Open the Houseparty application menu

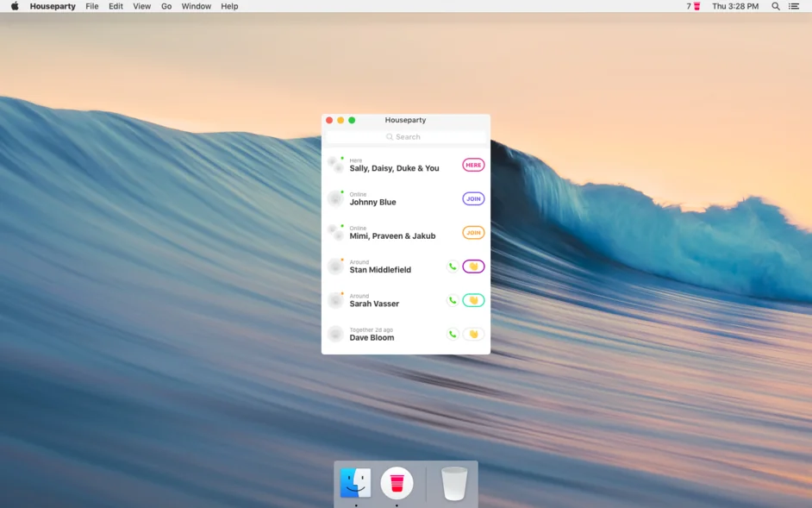[x=53, y=6]
